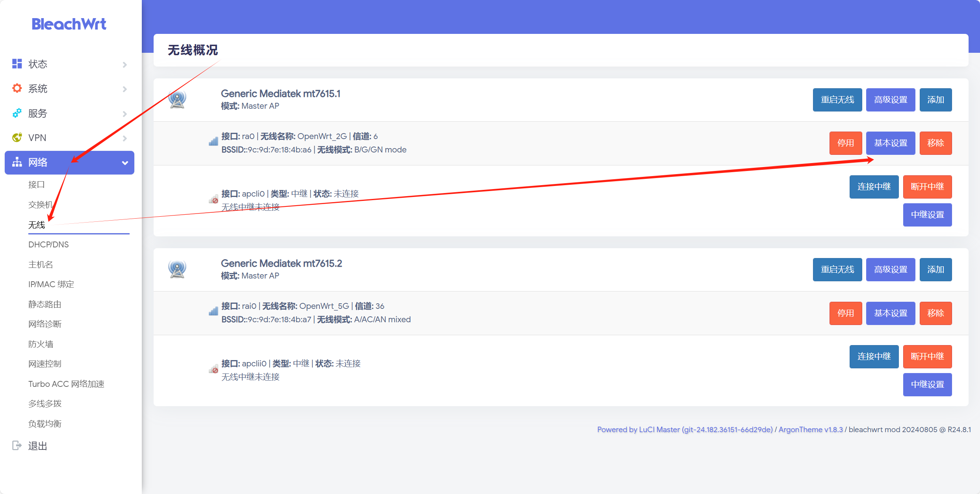Click 连接中继 for apcli0
Image resolution: width=980 pixels, height=494 pixels.
[x=874, y=187]
